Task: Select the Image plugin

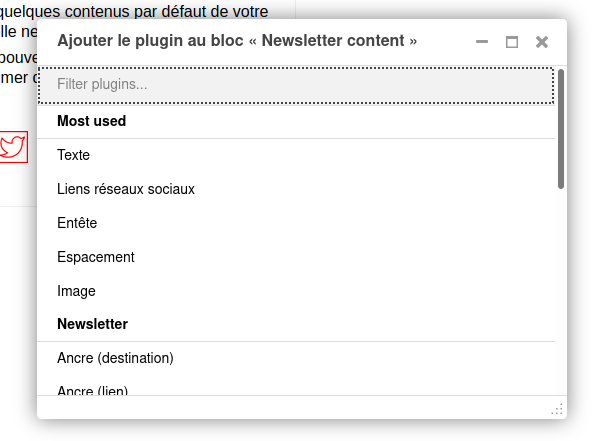Action: click(x=296, y=291)
